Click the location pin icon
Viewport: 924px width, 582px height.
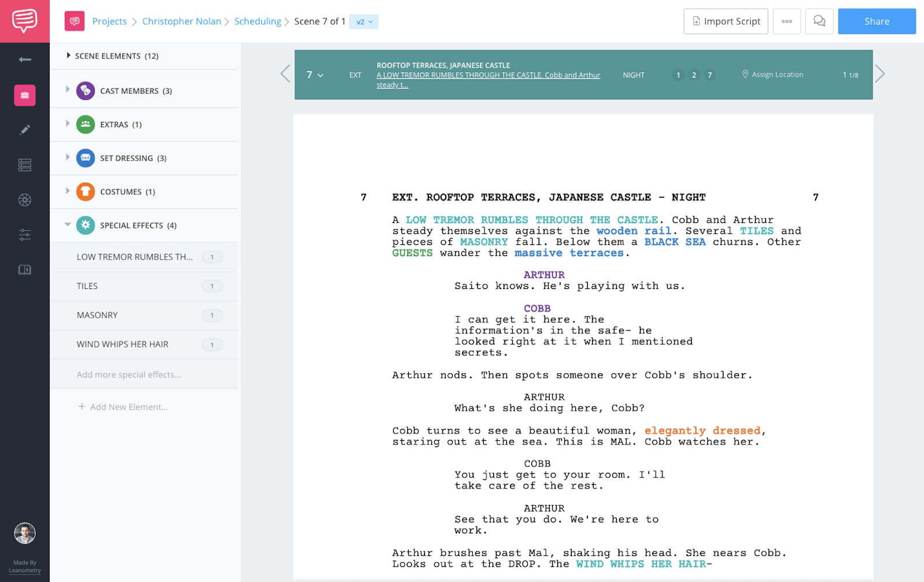[x=745, y=74]
